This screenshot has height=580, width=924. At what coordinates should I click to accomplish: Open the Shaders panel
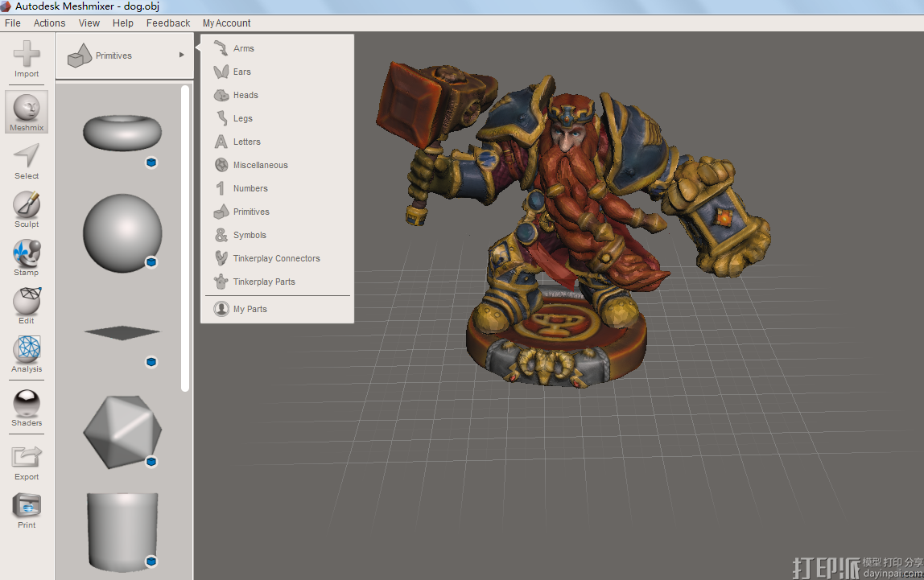point(27,408)
